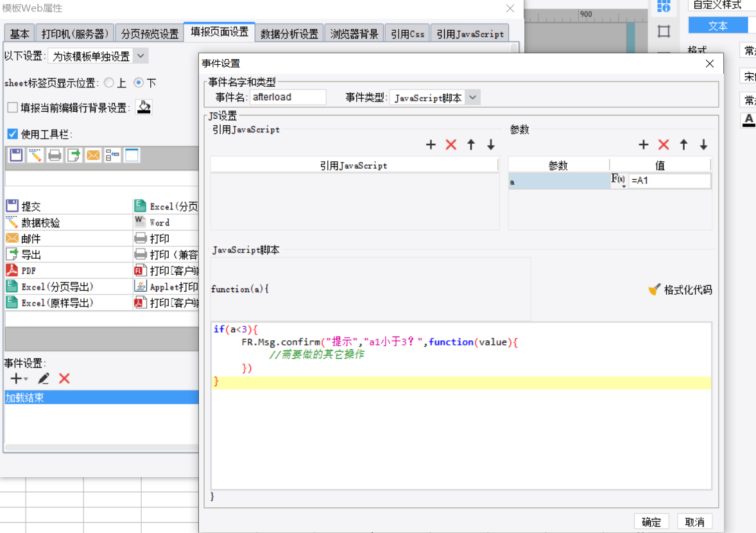Move the parameter up with the arrow
The image size is (756, 533).
(683, 144)
